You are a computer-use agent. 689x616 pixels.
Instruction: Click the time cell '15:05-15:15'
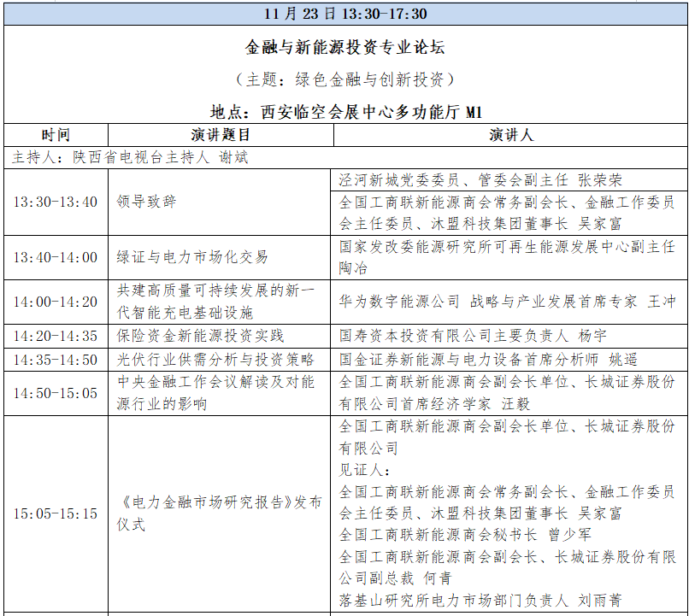point(56,513)
